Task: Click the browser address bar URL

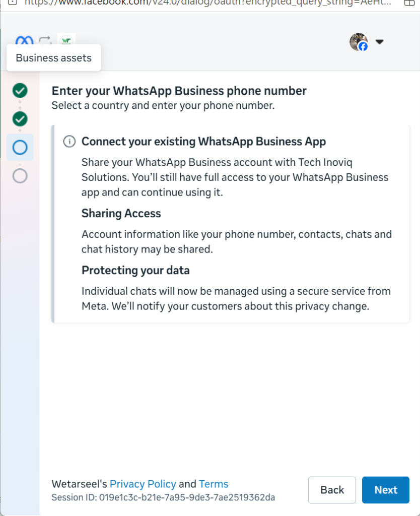Action: 208,3
